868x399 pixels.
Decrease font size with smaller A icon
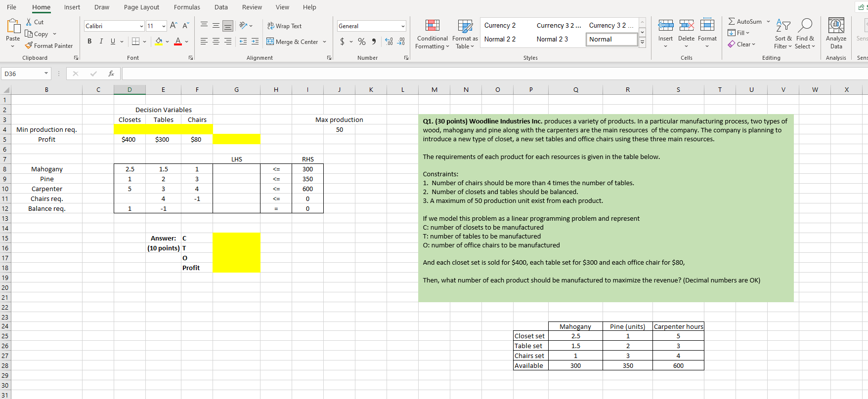[x=186, y=26]
